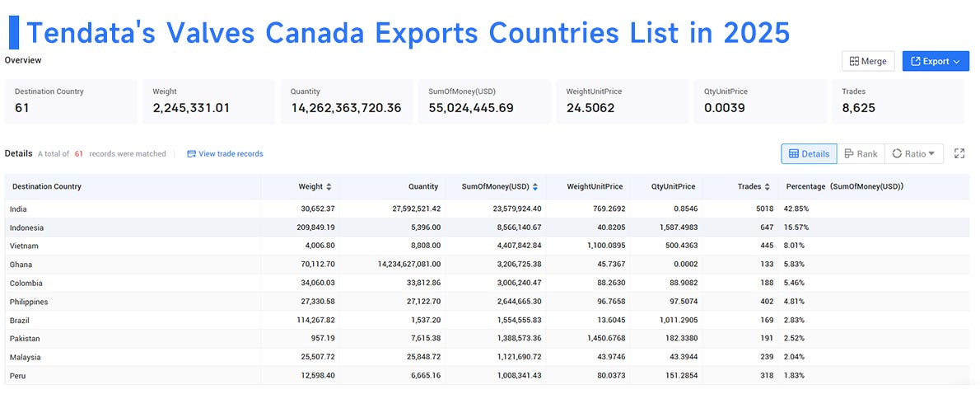Select the Malaysia row country cell

pos(133,357)
